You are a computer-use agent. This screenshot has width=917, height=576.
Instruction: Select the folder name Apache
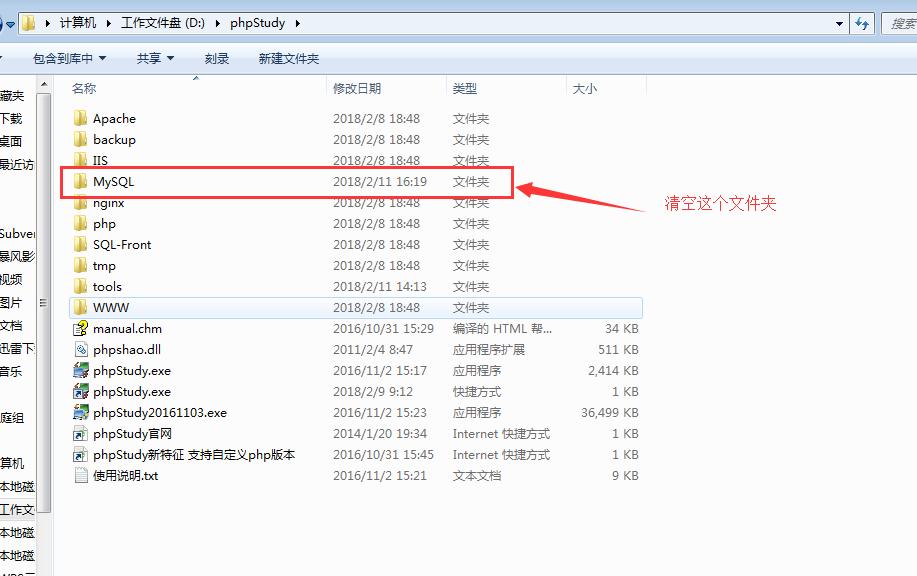[x=115, y=119]
